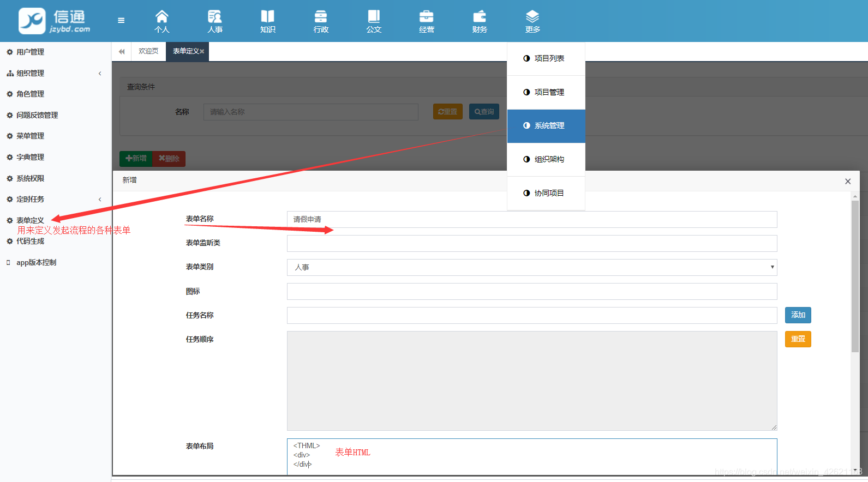Click the 任务顺序 gray text area
The image size is (868, 482).
532,381
